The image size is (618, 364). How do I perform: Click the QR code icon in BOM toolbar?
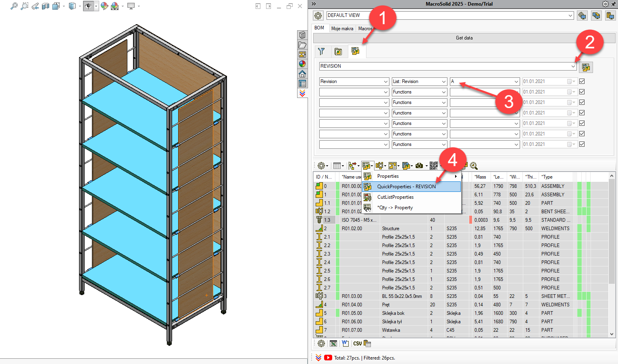[x=433, y=166]
